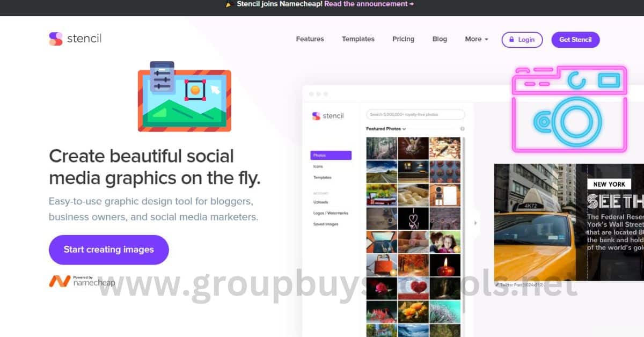644x337 pixels.
Task: Select the teal feathery plant thumbnail
Action: (445, 312)
